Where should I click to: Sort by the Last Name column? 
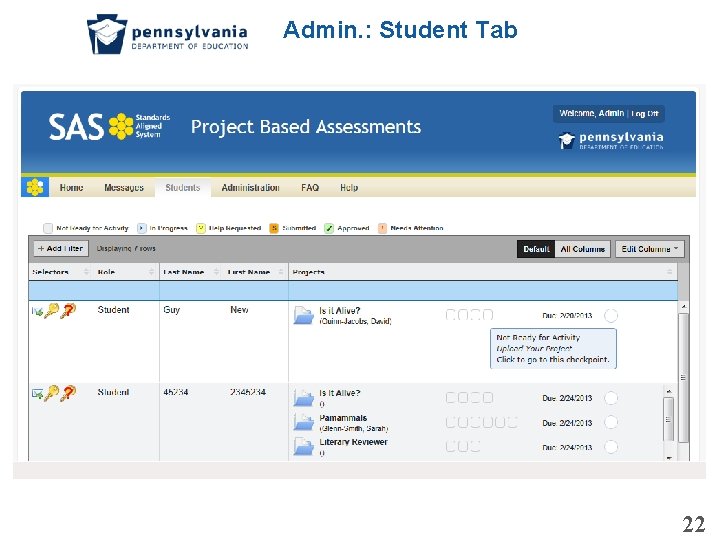[191, 272]
